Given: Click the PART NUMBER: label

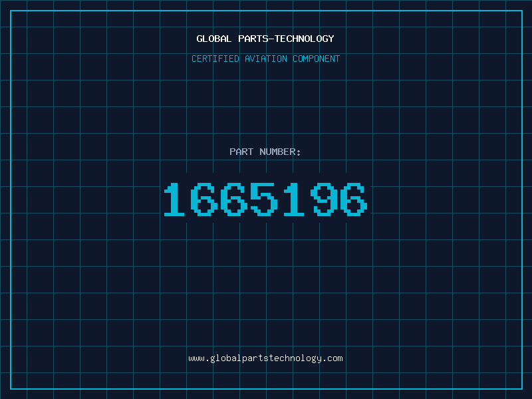Looking at the screenshot, I should coord(265,152).
